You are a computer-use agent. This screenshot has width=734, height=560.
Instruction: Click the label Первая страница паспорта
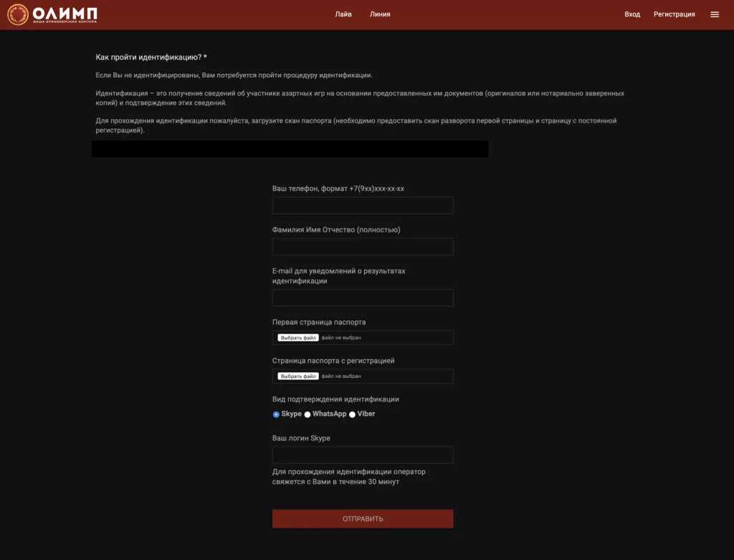coord(319,322)
